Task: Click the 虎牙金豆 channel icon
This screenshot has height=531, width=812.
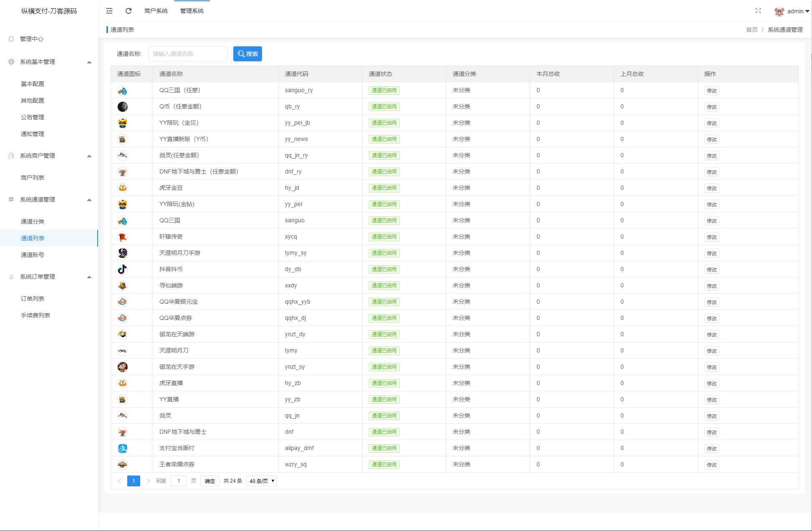Action: click(122, 188)
